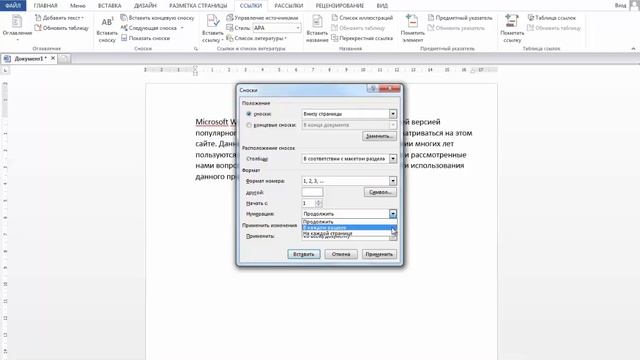Click the left indent marker on ruler

point(195,71)
